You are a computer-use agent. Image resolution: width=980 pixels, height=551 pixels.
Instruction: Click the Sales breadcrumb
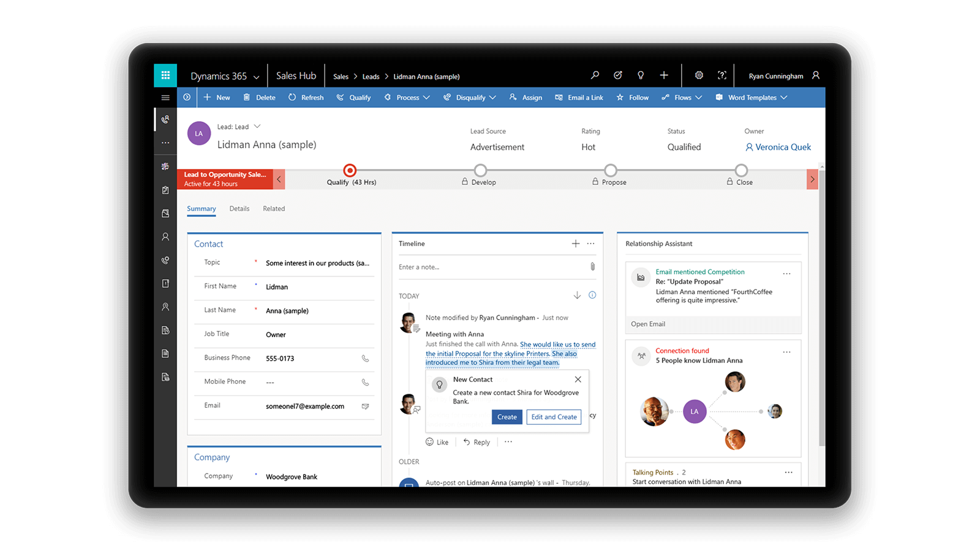tap(341, 77)
